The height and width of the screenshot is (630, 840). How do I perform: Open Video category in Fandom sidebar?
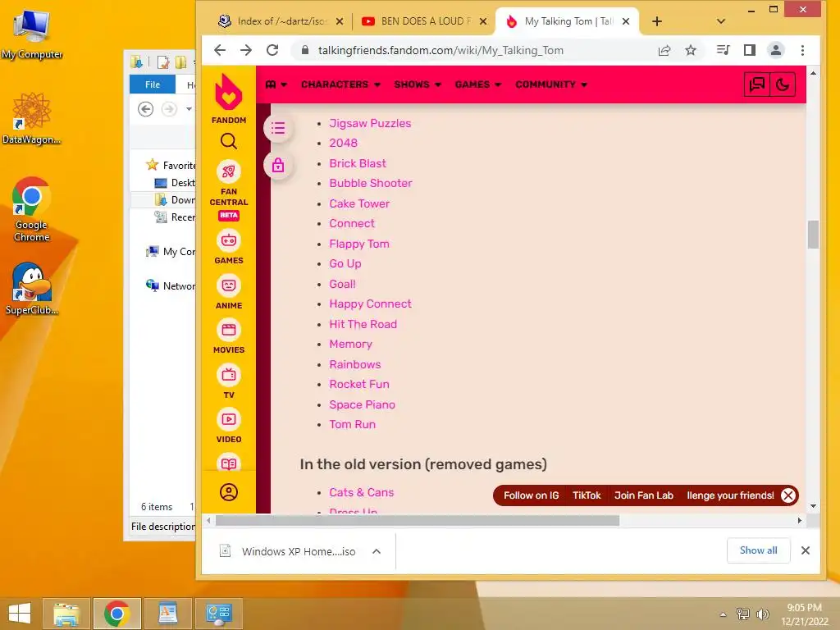[x=229, y=426]
